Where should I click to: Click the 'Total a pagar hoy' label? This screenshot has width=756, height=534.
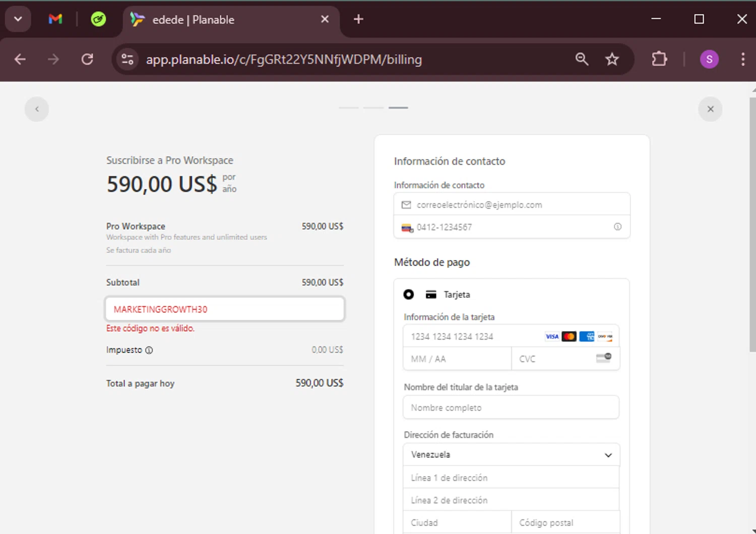pyautogui.click(x=140, y=383)
